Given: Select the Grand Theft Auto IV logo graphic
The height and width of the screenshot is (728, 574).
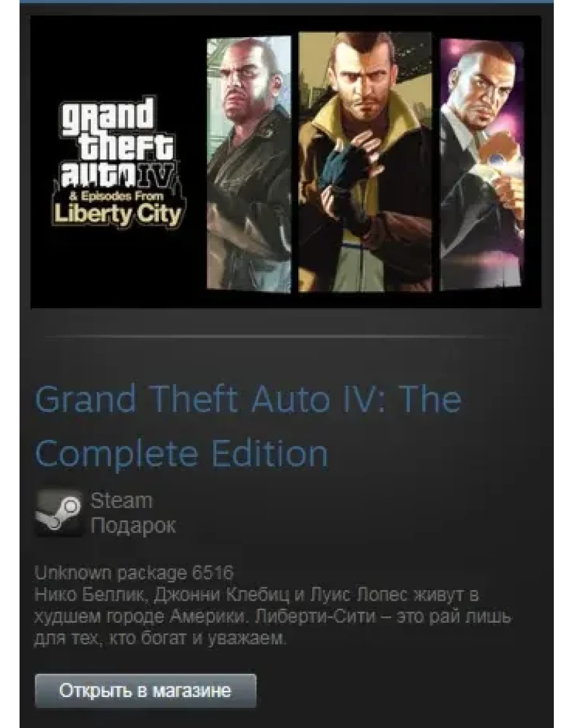Looking at the screenshot, I should coord(118,163).
